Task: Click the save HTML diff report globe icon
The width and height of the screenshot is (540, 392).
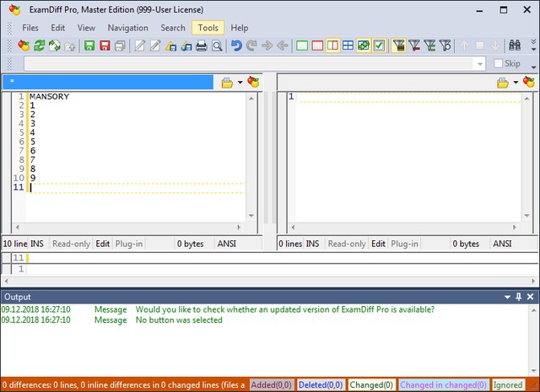Action: pos(186,46)
